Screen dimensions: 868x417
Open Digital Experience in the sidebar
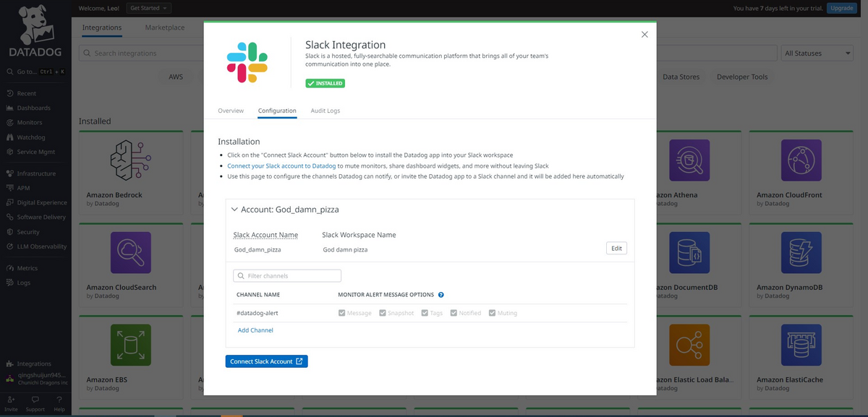pyautogui.click(x=36, y=202)
